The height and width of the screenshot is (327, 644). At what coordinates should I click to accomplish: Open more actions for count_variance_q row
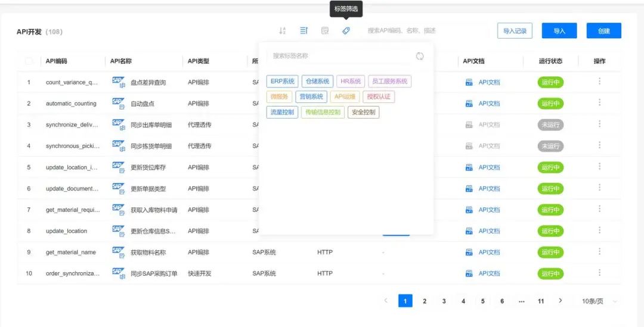pyautogui.click(x=600, y=81)
